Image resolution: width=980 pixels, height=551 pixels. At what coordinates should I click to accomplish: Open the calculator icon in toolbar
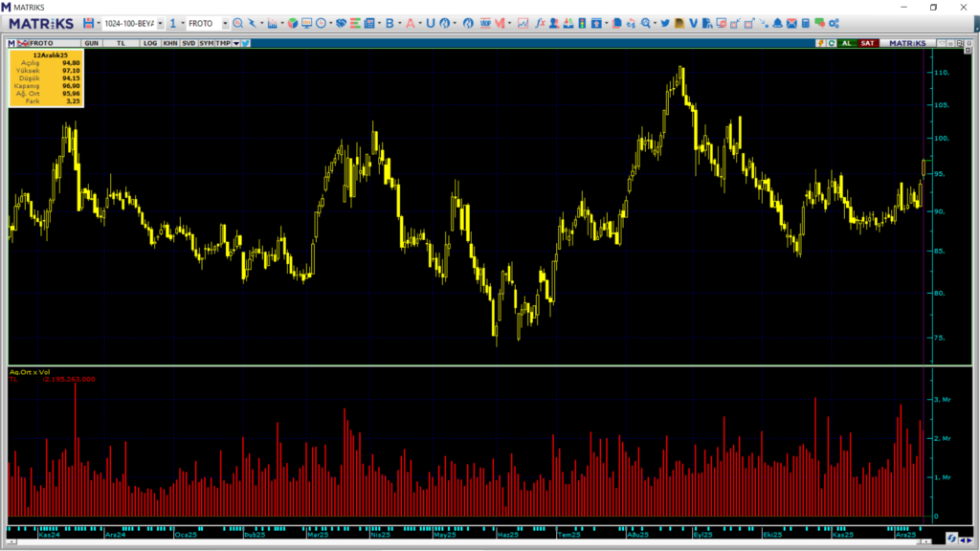tap(806, 23)
